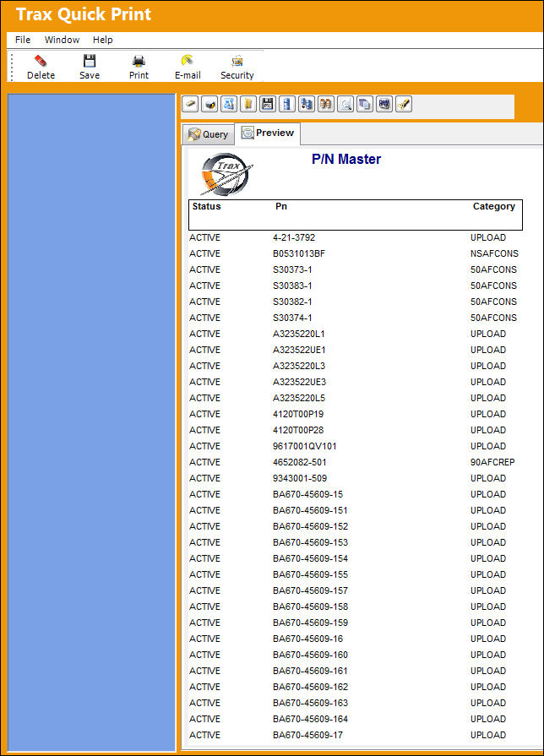
Task: Click the small printer icon in report toolbar
Action: 209,104
